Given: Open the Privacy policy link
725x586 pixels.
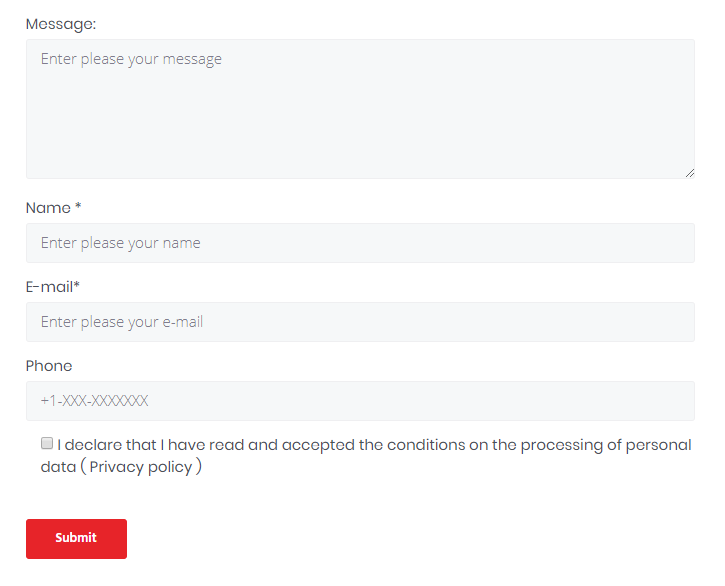Looking at the screenshot, I should click(x=141, y=467).
